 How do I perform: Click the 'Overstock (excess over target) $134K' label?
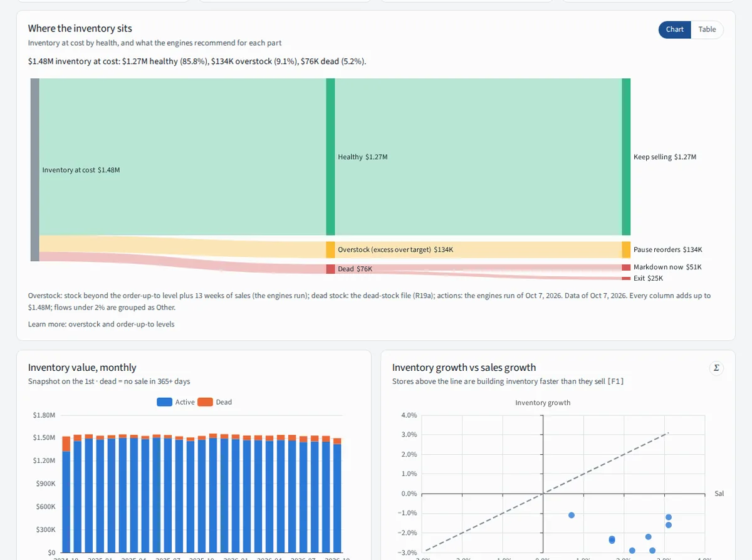coord(395,250)
